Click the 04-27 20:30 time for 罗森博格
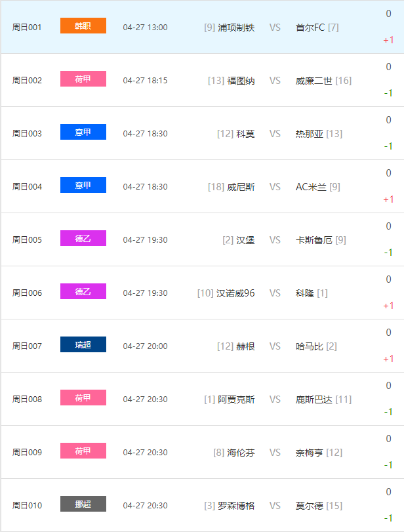The width and height of the screenshot is (404, 532). (145, 506)
